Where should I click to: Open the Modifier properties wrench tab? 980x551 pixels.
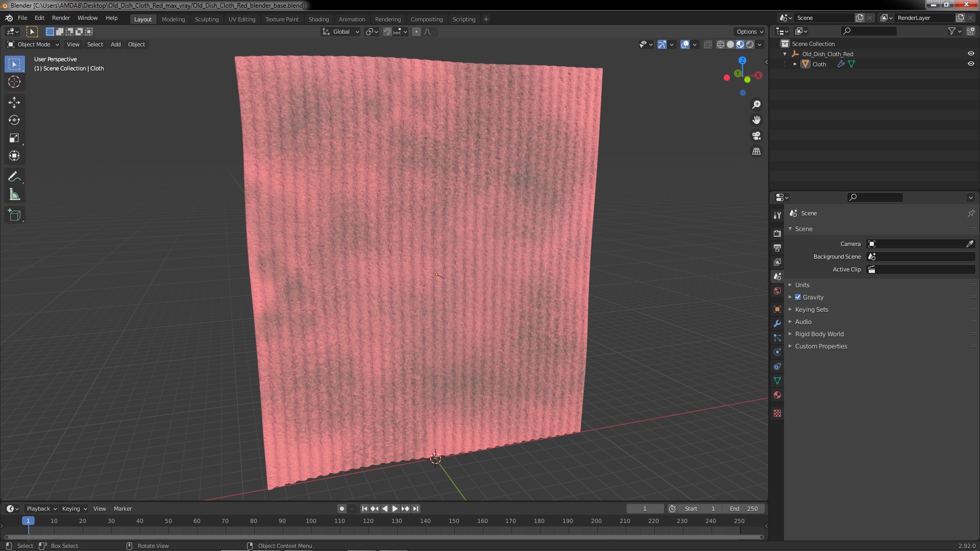777,323
